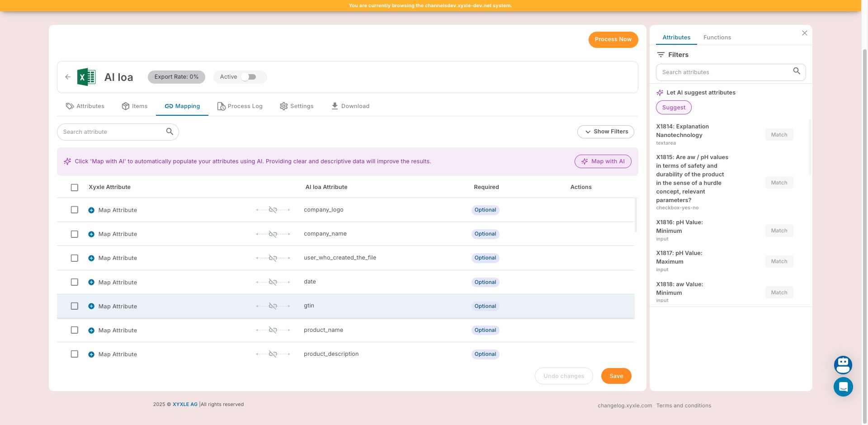Switch to the Functions tab
Image resolution: width=868 pixels, height=425 pixels.
[717, 38]
